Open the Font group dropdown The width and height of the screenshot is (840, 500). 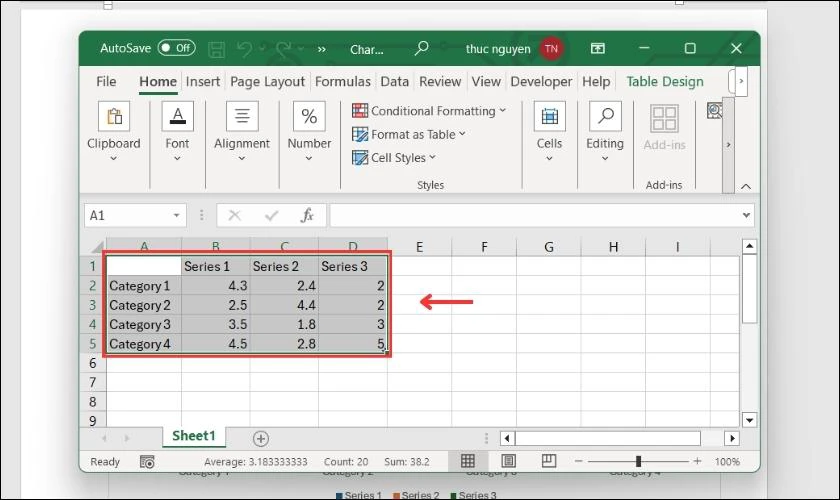(177, 132)
